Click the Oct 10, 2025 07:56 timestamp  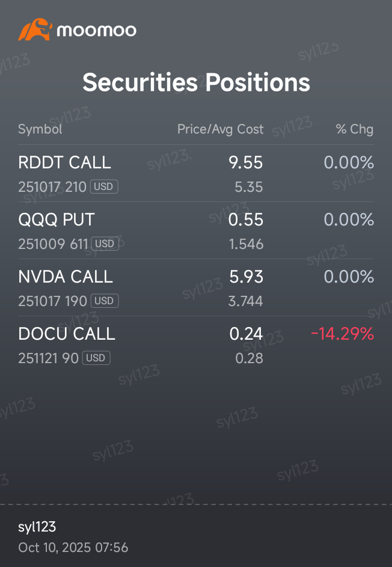(x=73, y=548)
